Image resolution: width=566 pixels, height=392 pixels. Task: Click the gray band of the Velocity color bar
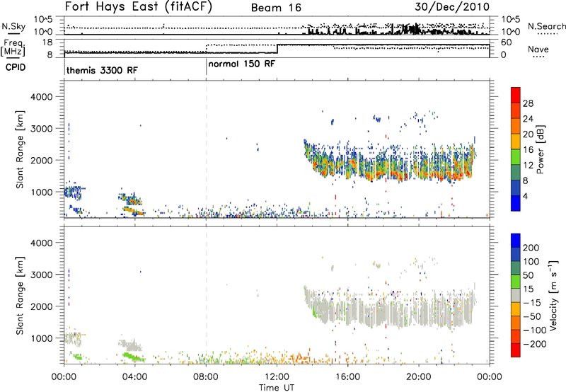[516, 295]
